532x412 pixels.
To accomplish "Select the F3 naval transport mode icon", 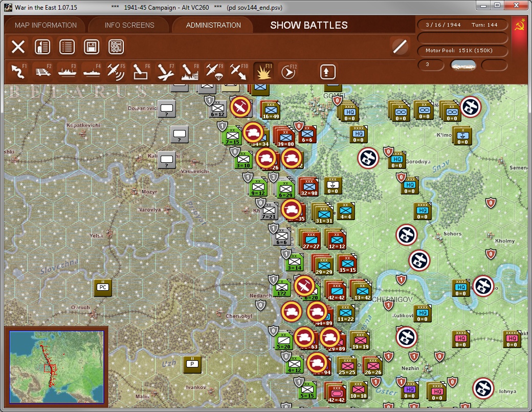I will 67,72.
